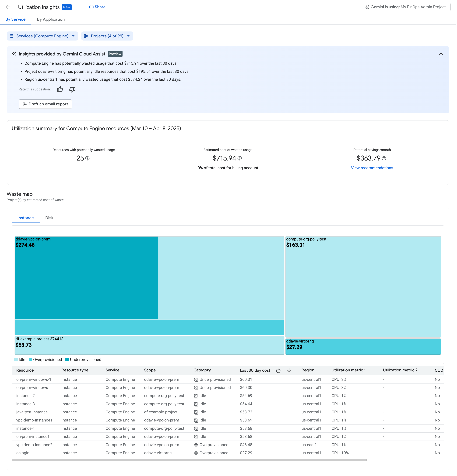Open the Projects (4 of 99) dropdown
The width and height of the screenshot is (457, 476).
point(107,36)
